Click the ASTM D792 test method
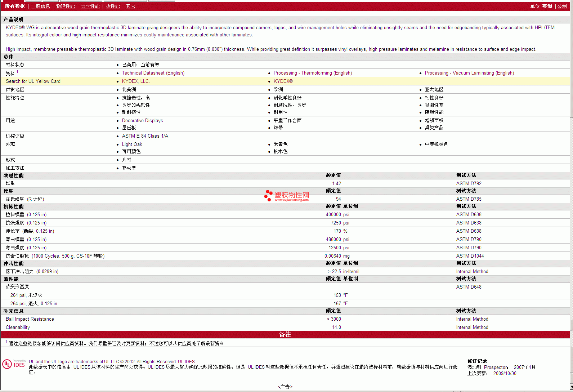Screen dimensions: 573x392 coord(469,183)
